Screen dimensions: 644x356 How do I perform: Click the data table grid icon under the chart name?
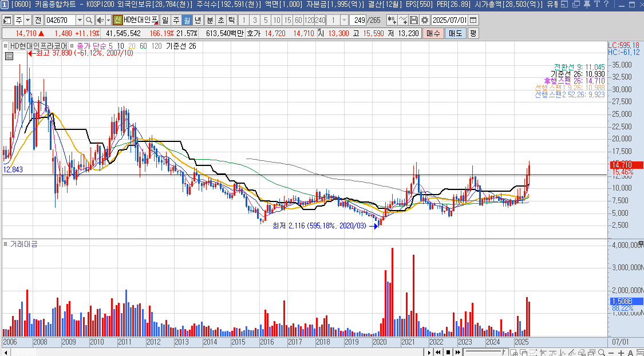tap(9, 56)
